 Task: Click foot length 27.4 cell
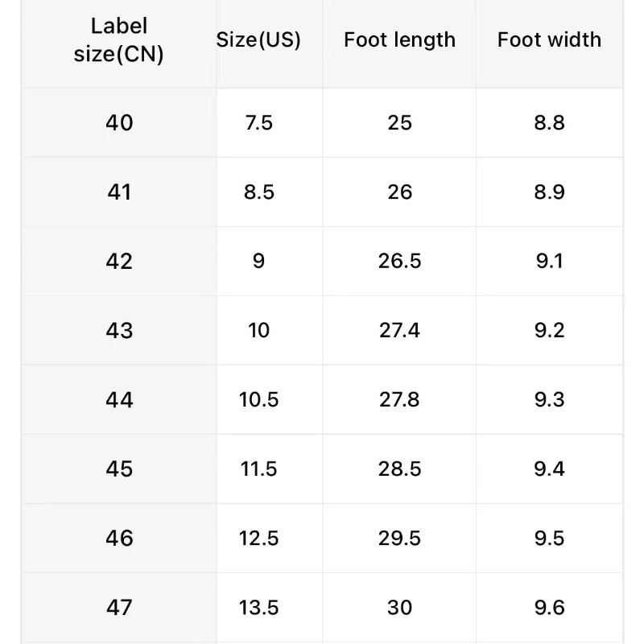(399, 331)
